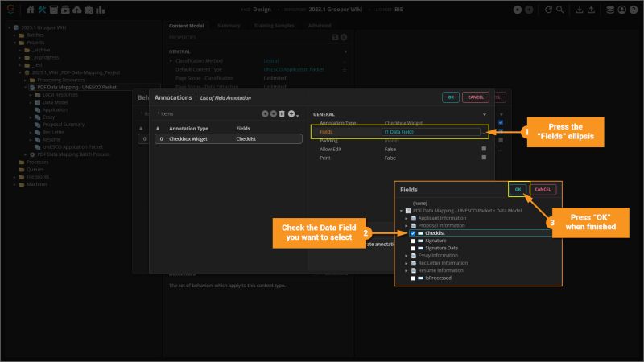Expand the Essay Information node
Screen dimensions: 644x362
tap(407, 255)
